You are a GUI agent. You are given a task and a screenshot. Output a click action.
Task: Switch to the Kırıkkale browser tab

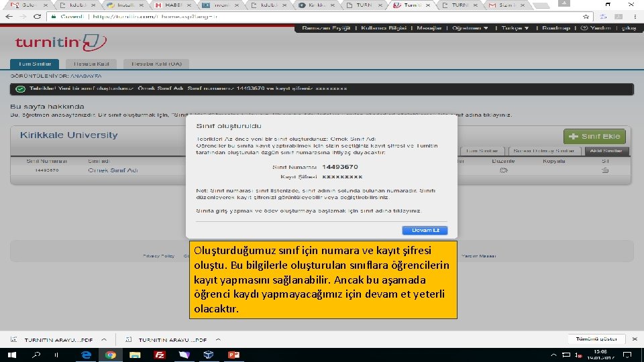pos(317,5)
